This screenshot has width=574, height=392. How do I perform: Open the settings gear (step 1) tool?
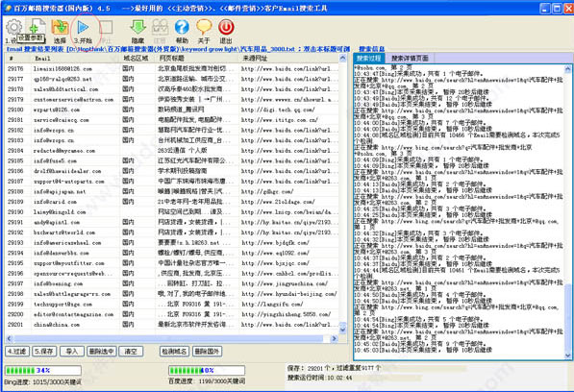13,28
